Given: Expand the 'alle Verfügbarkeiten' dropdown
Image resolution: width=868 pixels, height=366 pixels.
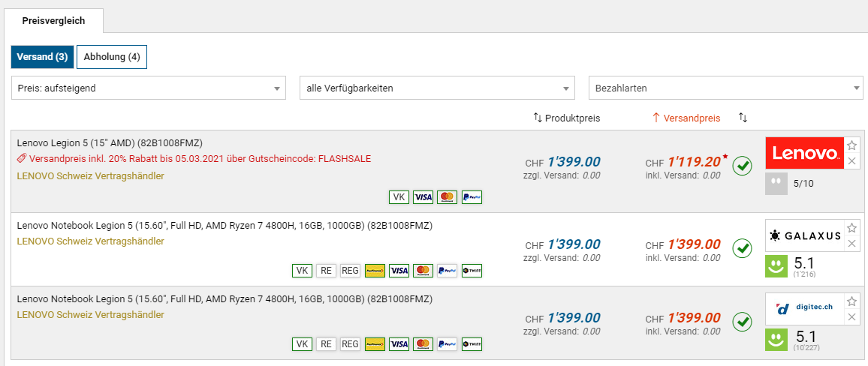Looking at the screenshot, I should tap(437, 88).
